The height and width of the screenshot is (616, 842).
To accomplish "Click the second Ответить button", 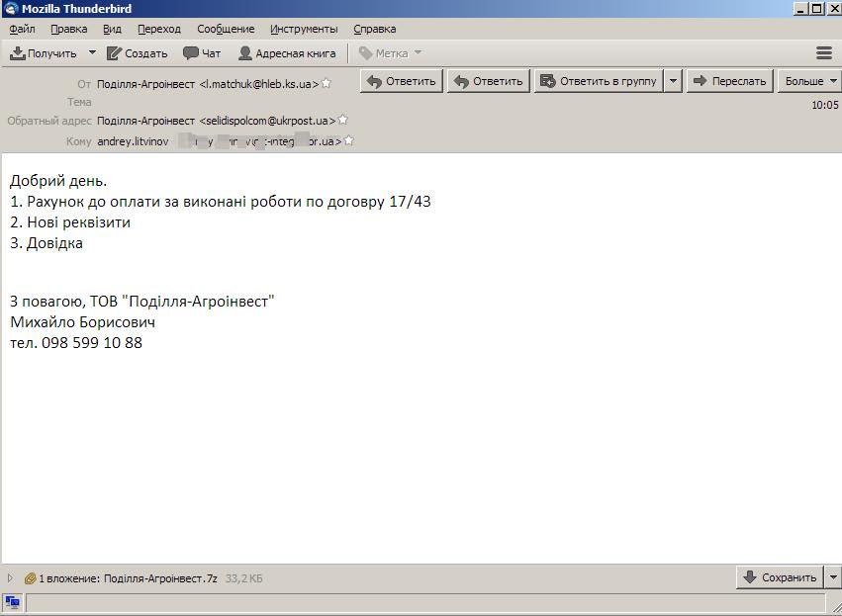I will point(489,81).
